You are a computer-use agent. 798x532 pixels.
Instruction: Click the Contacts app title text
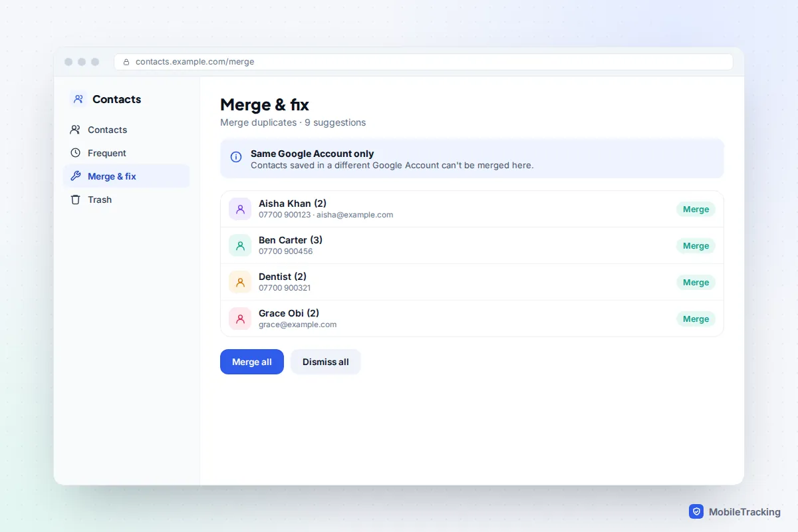pos(117,99)
